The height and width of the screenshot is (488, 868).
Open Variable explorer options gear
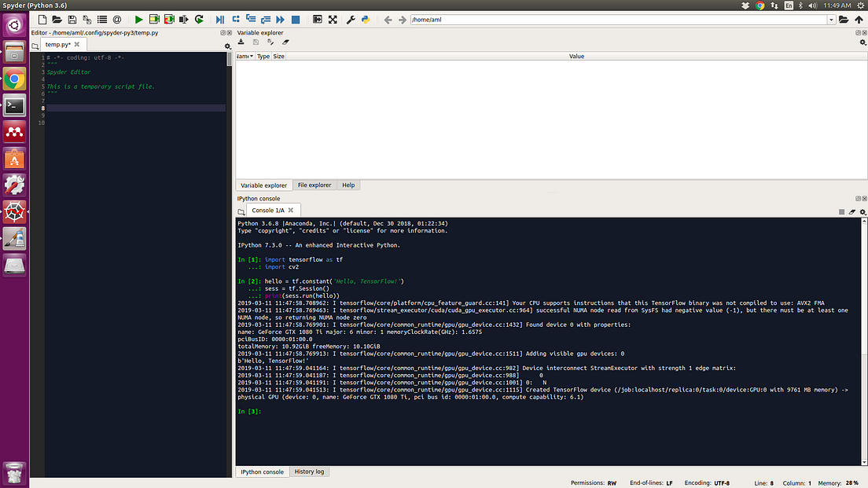pos(862,42)
